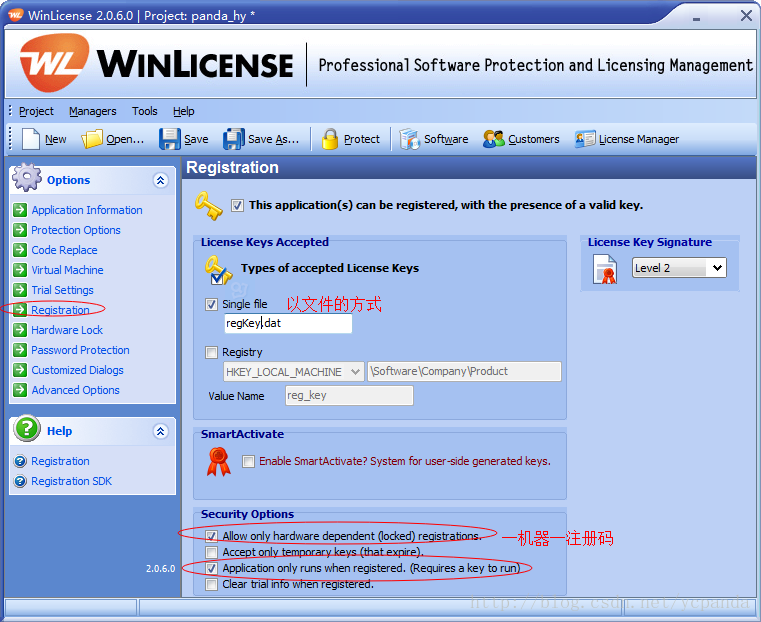The height and width of the screenshot is (622, 761).
Task: Click the Protect padlock icon
Action: [x=330, y=139]
